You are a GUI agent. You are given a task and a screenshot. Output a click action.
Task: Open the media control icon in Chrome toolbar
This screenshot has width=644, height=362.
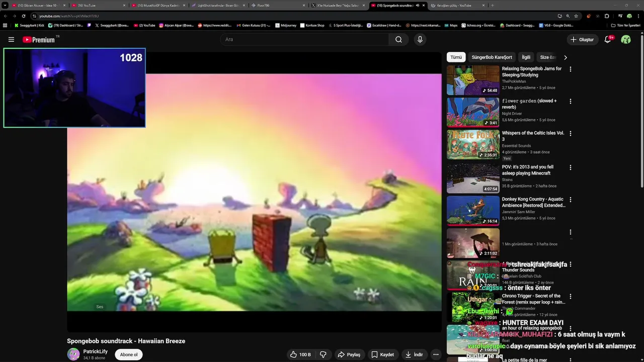[x=620, y=16]
